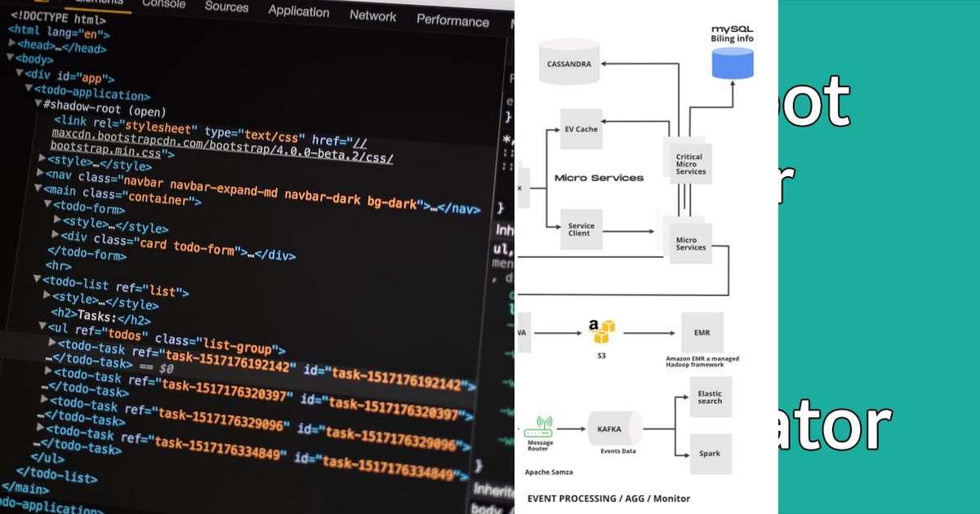Collapse the #shadow-root (open) node arrow
The height and width of the screenshot is (514, 980).
click(x=38, y=104)
